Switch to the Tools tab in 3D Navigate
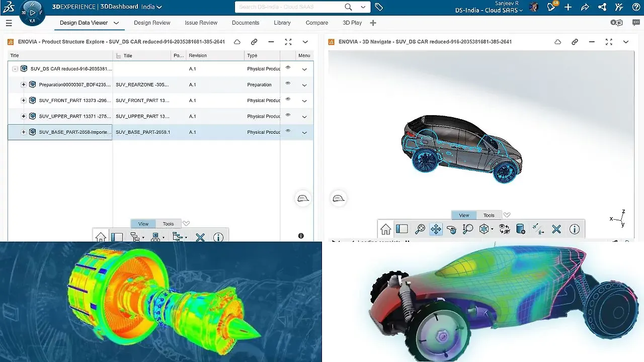Viewport: 644px width, 362px height. tap(489, 215)
